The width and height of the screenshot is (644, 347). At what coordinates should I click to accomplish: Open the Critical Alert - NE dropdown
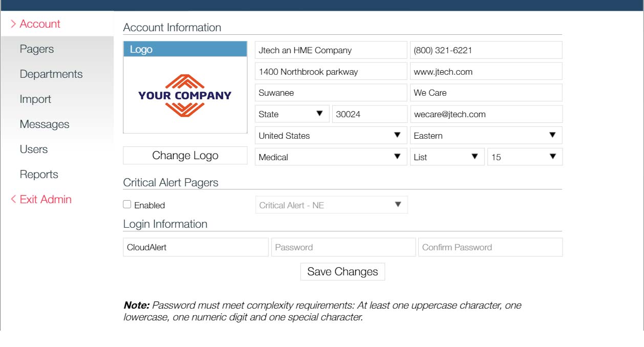point(331,205)
